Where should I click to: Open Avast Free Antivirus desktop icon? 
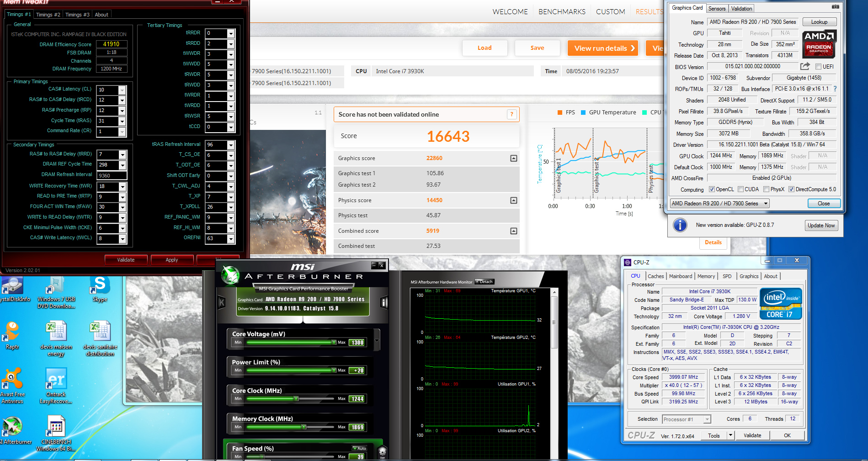coord(12,386)
